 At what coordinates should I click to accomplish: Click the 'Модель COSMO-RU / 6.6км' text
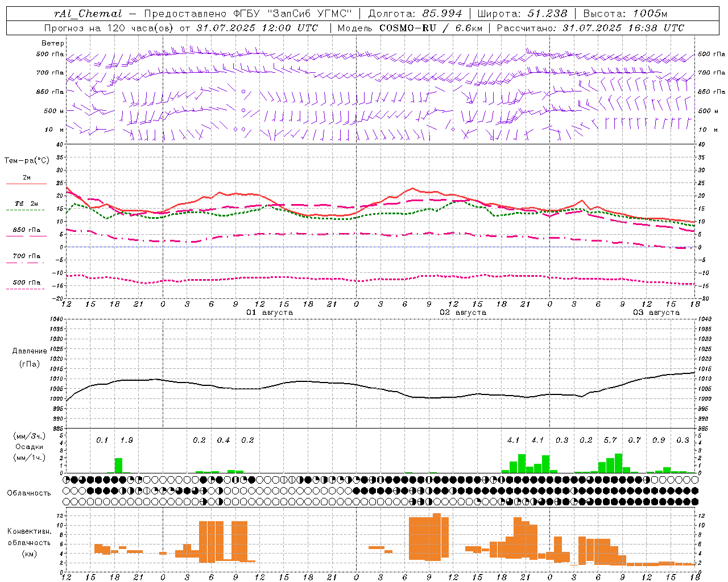410,28
